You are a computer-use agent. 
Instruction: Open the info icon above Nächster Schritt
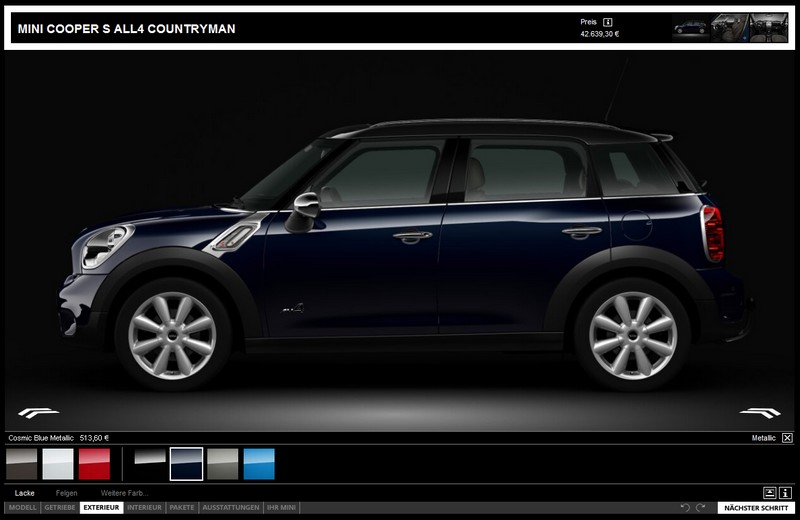(786, 492)
